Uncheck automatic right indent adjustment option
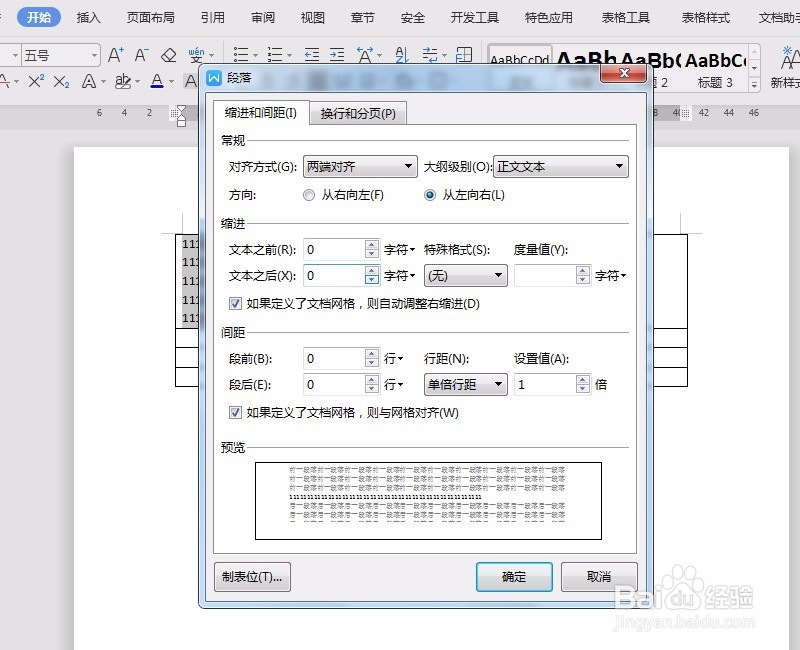Screen dimensions: 800x650 coord(234,302)
